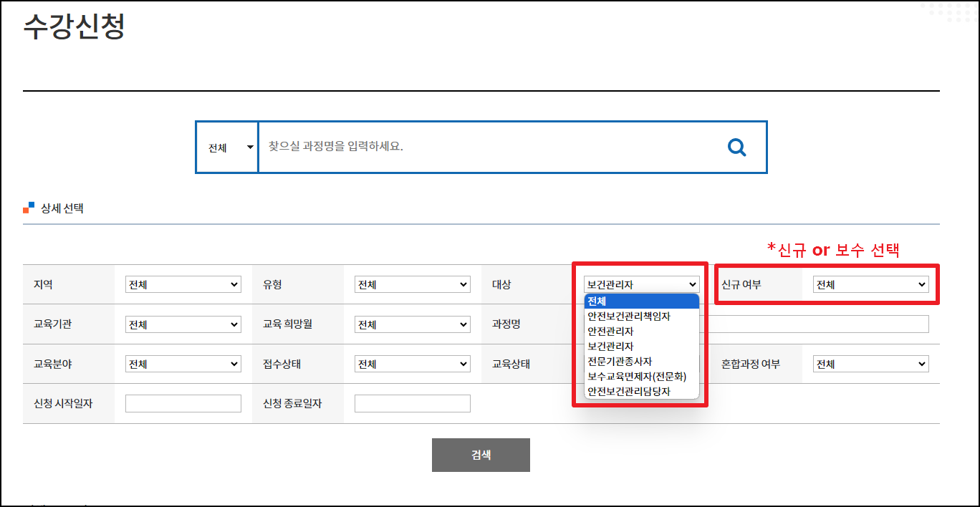This screenshot has height=507, width=980.
Task: Open the 전체 search category selector
Action: pyautogui.click(x=228, y=148)
